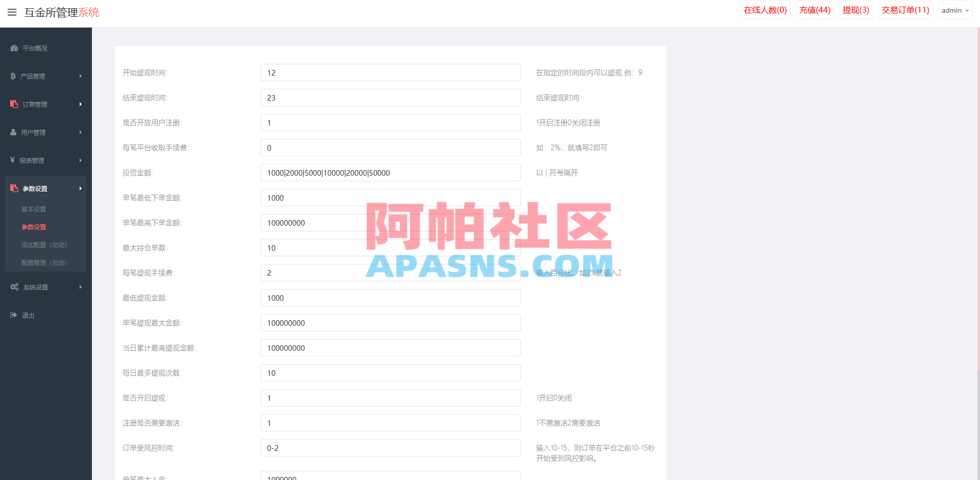Click the 投资金额 input field

coord(390,173)
